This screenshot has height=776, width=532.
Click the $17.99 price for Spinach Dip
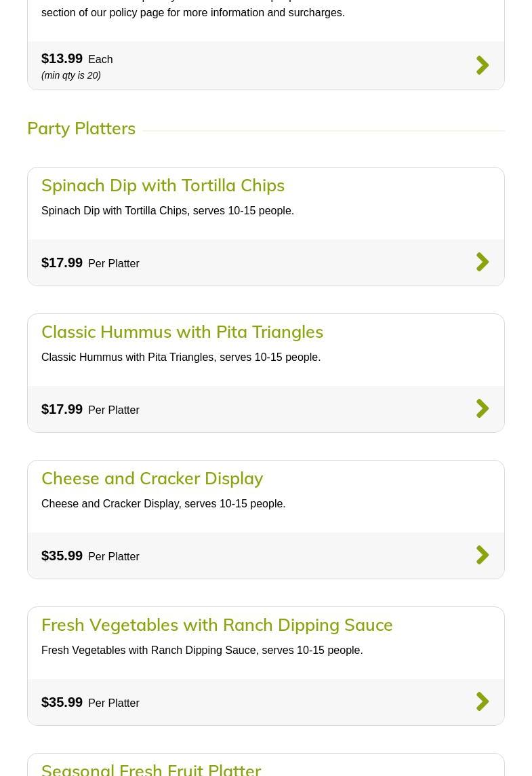tap(62, 263)
